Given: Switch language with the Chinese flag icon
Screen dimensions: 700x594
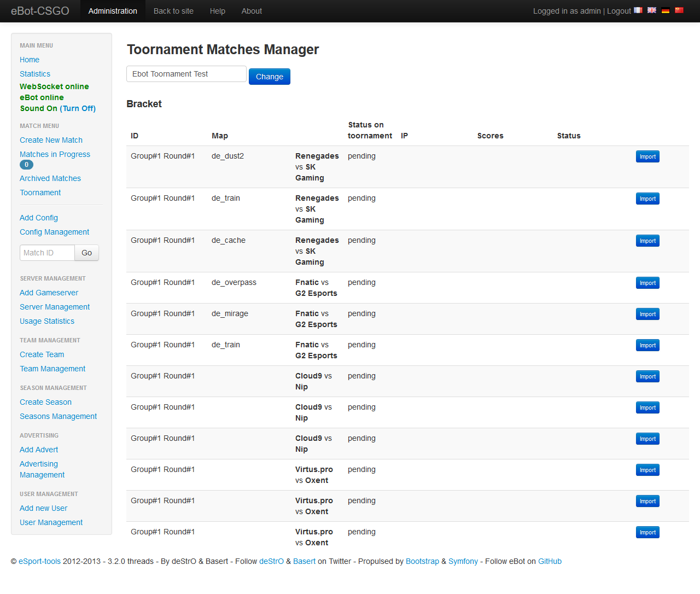Looking at the screenshot, I should pyautogui.click(x=679, y=10).
